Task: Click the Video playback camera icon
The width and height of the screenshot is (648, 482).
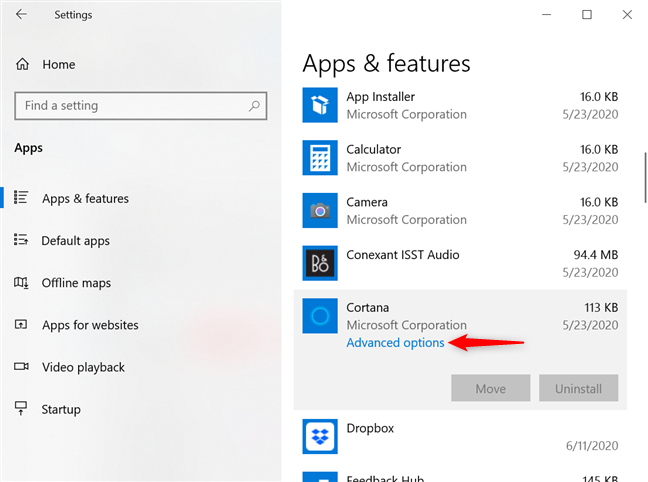Action: (21, 366)
